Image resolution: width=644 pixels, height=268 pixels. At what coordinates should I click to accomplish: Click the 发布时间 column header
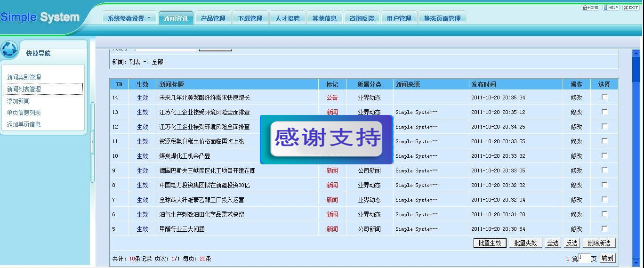[483, 84]
